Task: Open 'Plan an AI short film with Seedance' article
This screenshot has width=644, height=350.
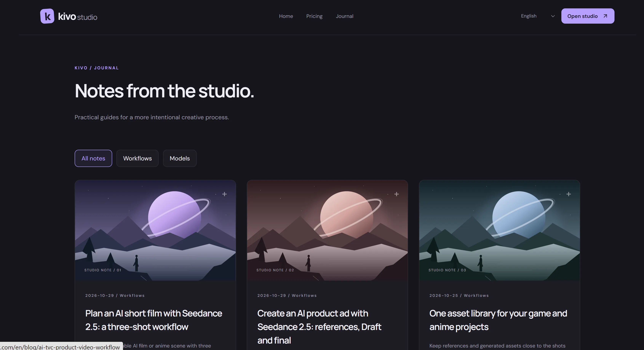Action: [x=153, y=320]
